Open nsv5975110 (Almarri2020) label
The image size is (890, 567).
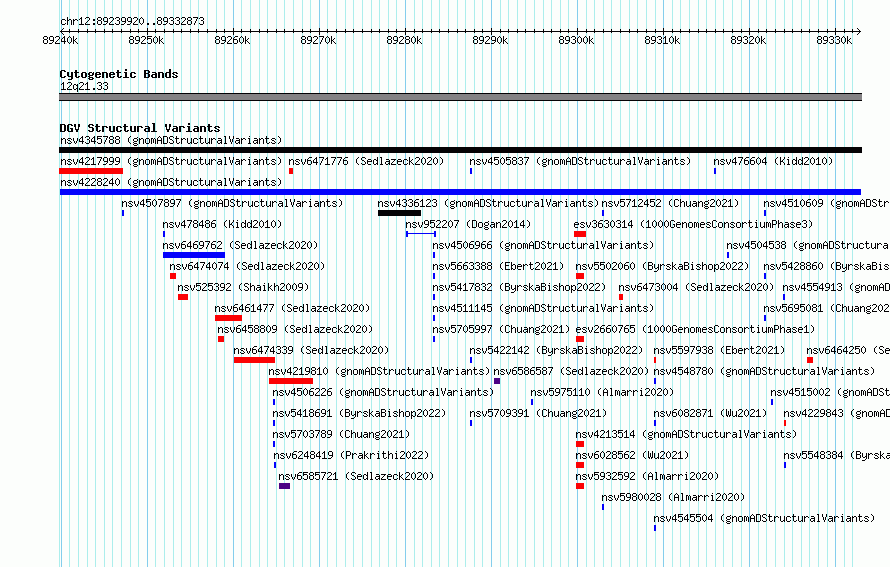pyautogui.click(x=602, y=392)
